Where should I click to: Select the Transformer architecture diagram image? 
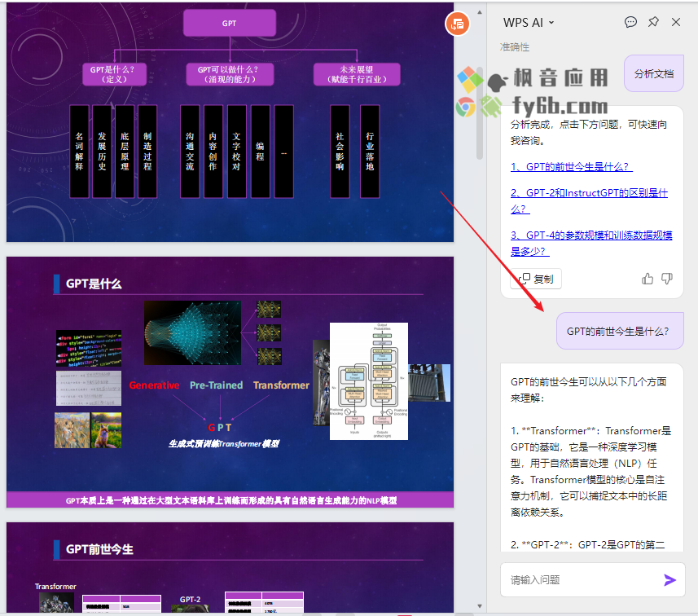coord(369,381)
